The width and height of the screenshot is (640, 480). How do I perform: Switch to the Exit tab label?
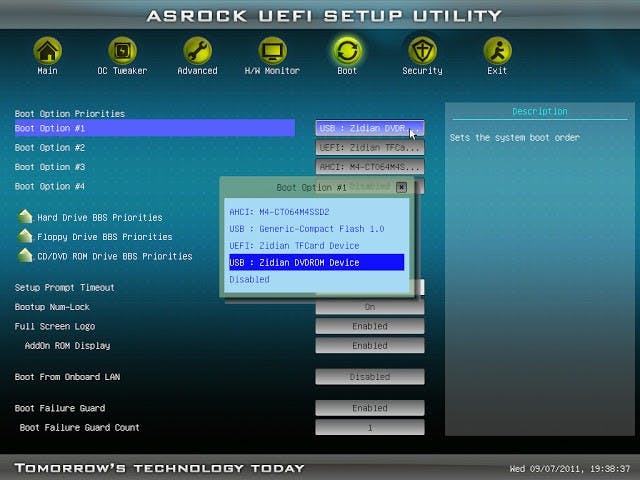point(497,71)
